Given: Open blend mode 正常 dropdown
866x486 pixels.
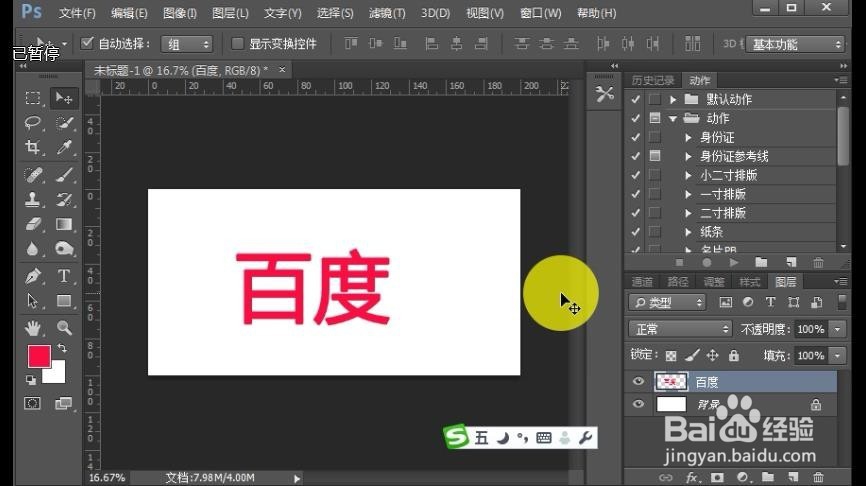Looking at the screenshot, I should point(680,329).
